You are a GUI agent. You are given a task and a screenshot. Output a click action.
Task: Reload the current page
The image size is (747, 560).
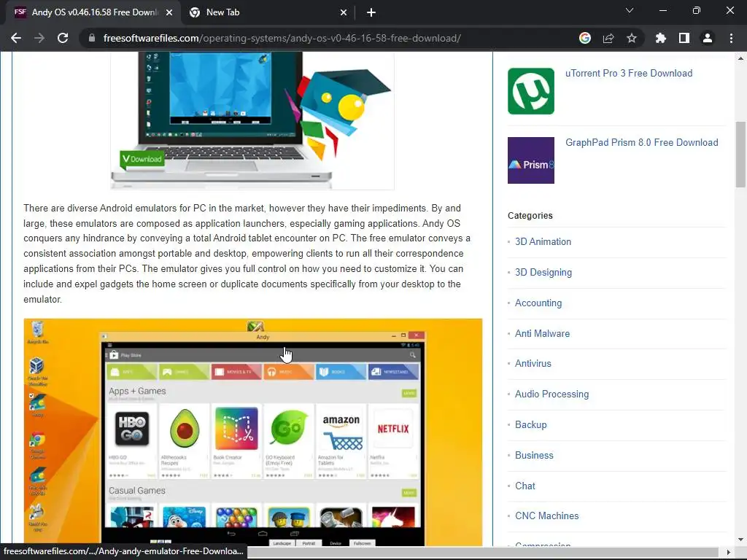63,38
